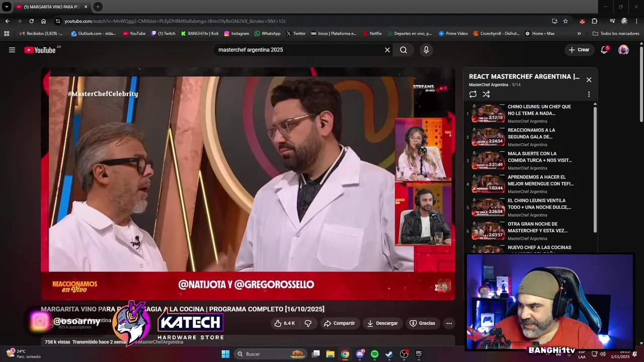Open thumbnail of Aprendemos a hacer el mejor merengue

point(488,184)
